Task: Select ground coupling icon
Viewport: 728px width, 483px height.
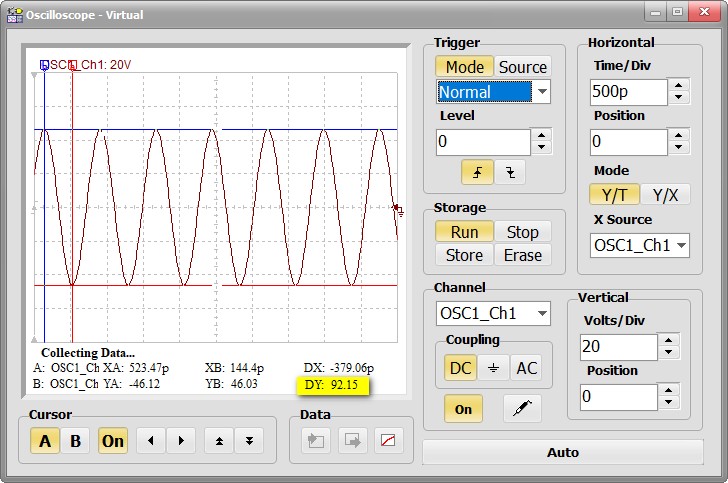Action: coord(493,368)
